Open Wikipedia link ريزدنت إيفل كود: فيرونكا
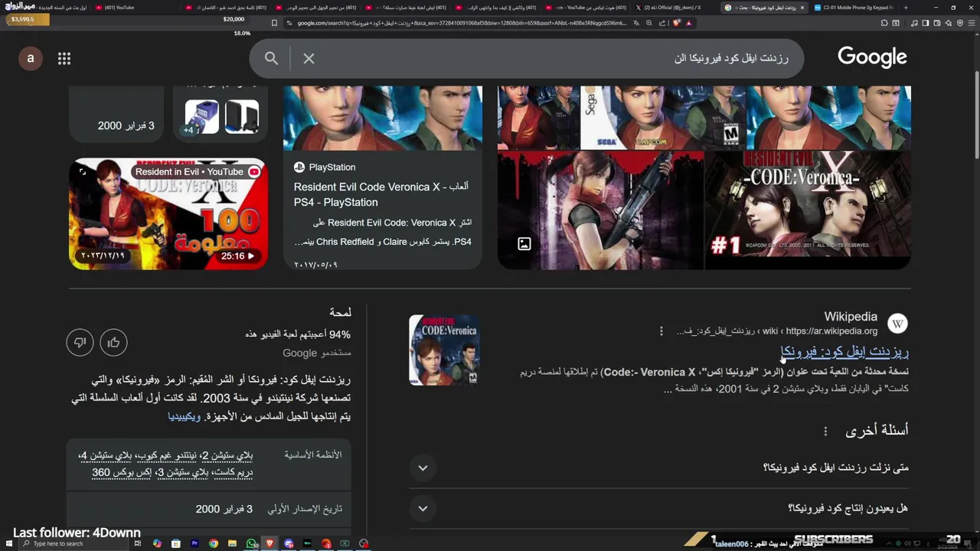 pos(844,352)
